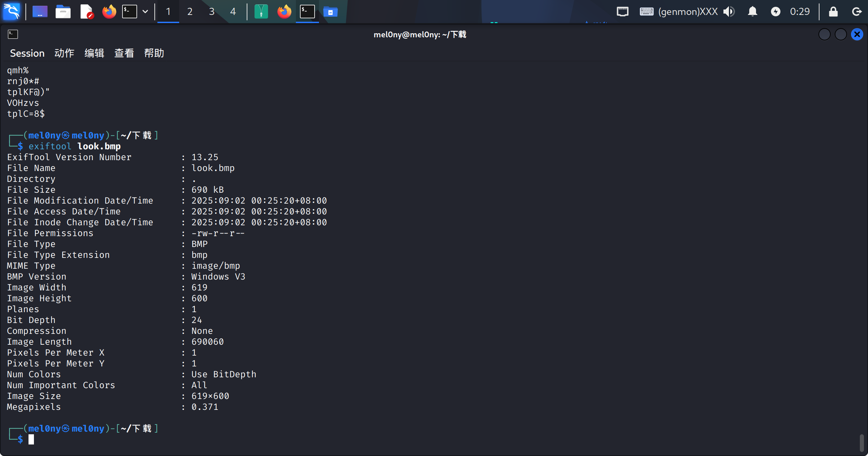Viewport: 868px width, 456px height.
Task: Click the power manager lightning icon
Action: 775,12
